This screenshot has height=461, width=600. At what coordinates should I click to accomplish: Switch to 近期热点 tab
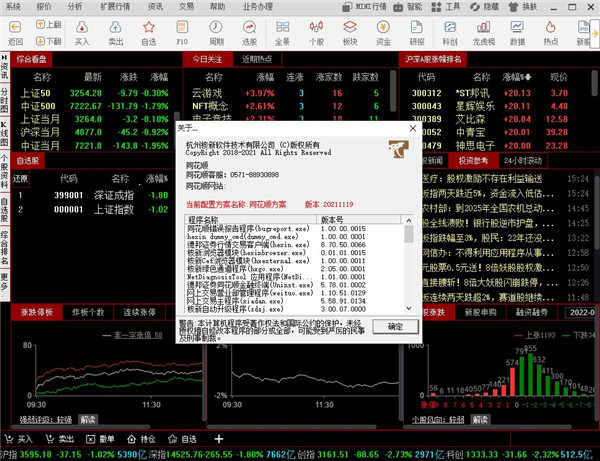tap(257, 59)
